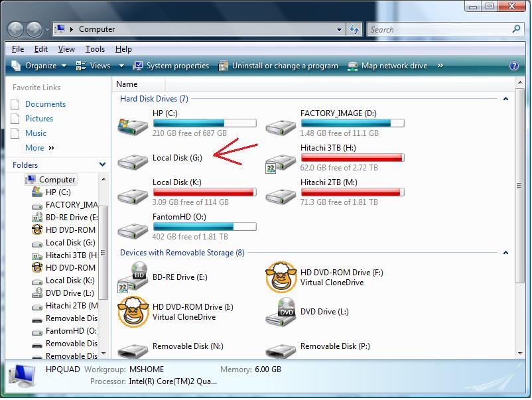Select the Local Disk (K:) drive icon

point(133,196)
